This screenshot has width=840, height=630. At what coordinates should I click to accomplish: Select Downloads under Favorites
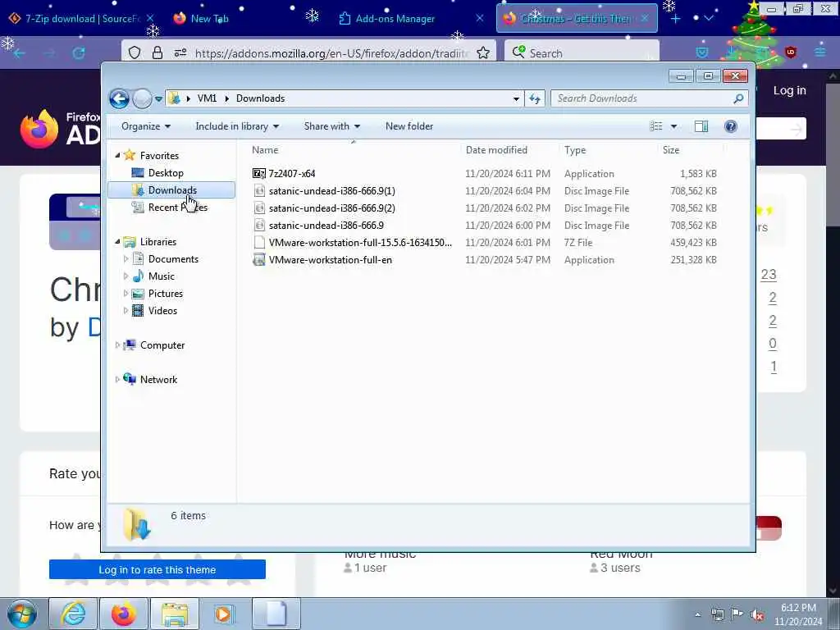click(171, 190)
